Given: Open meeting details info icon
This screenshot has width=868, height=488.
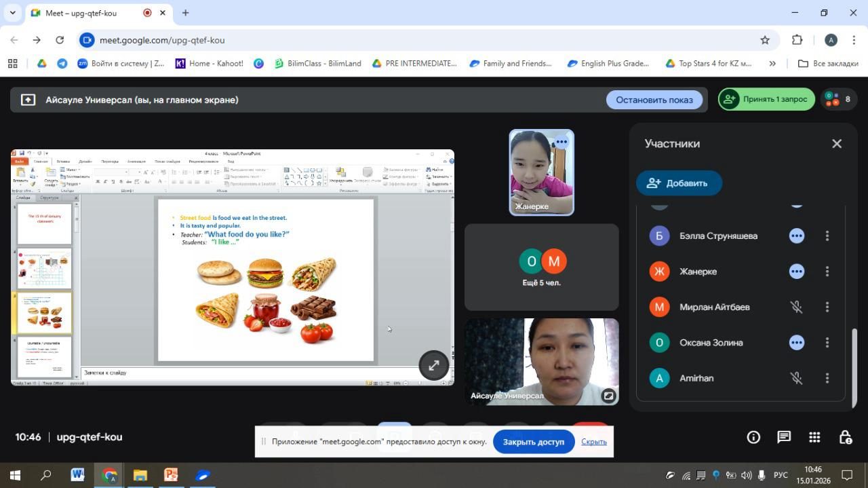Looking at the screenshot, I should click(x=753, y=437).
